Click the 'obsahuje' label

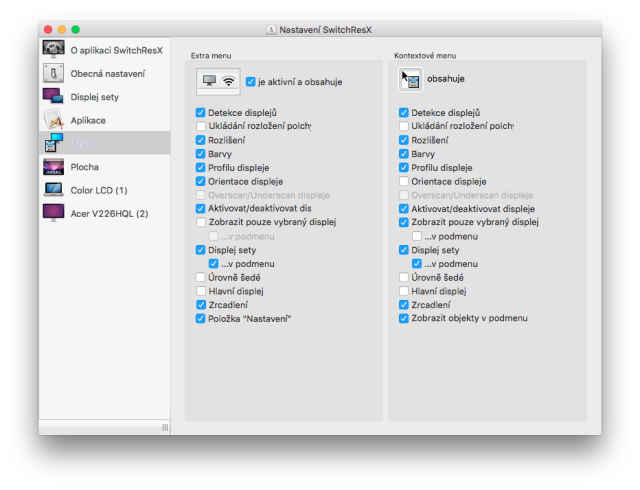coord(446,78)
